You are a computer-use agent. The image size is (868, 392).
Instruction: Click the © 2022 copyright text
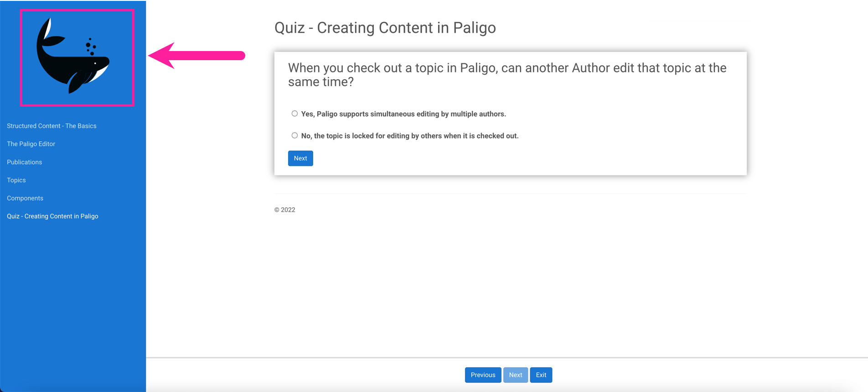pos(284,210)
